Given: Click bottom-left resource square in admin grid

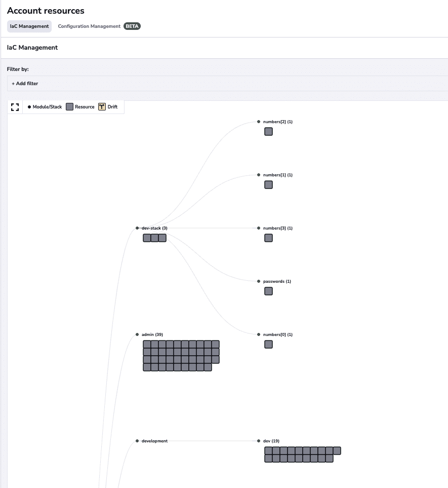Looking at the screenshot, I should (x=147, y=367).
